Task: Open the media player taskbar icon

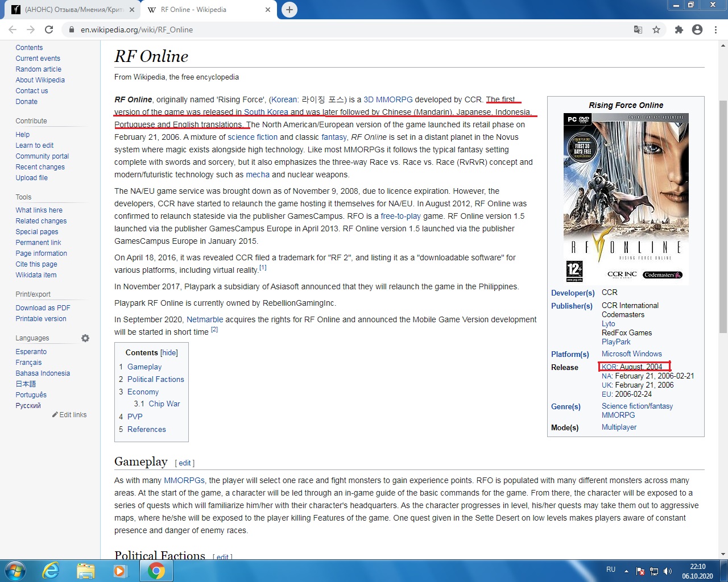Action: [x=120, y=571]
